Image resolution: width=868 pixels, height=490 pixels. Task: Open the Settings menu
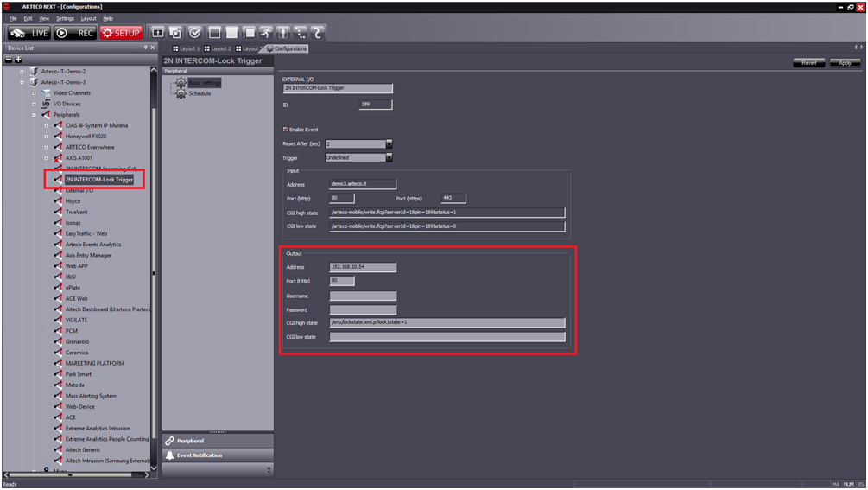(x=65, y=18)
